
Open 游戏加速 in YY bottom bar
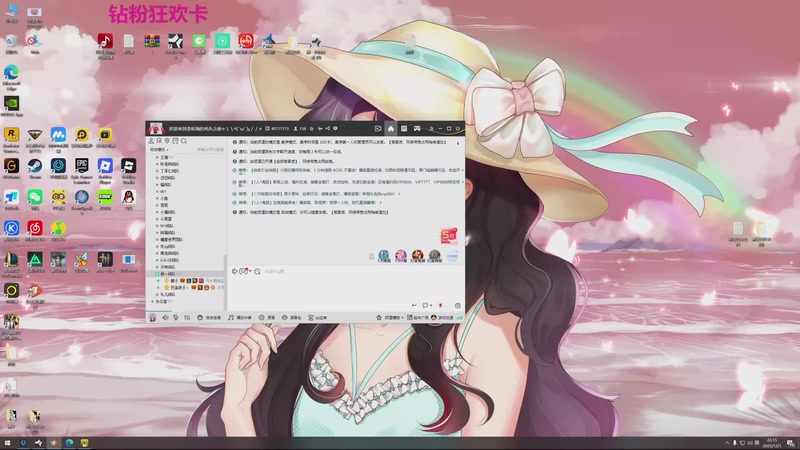tap(442, 317)
